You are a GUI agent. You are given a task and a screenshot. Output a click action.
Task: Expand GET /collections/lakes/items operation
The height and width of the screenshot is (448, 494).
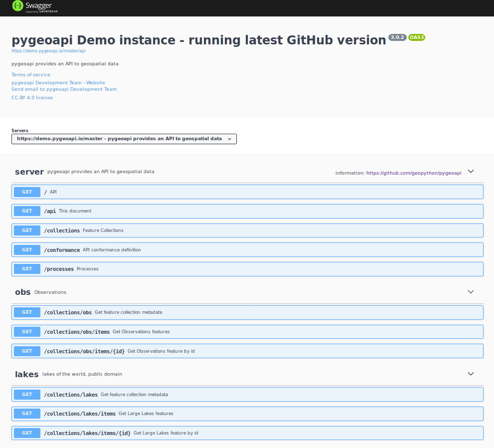pyautogui.click(x=247, y=414)
